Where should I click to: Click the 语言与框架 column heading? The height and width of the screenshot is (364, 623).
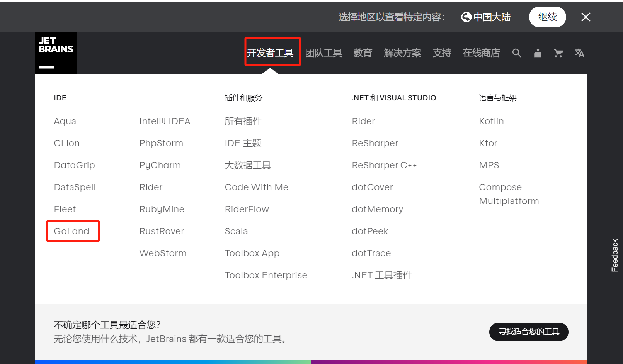pos(498,98)
